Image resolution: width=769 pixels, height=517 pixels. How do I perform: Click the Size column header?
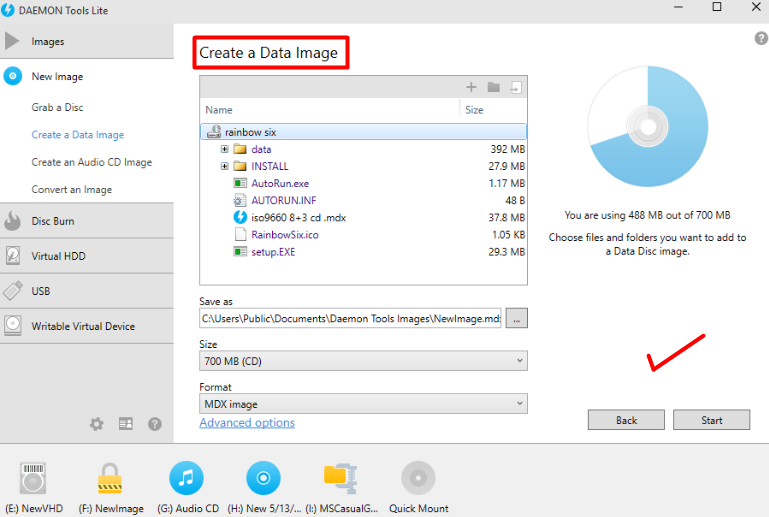(474, 110)
